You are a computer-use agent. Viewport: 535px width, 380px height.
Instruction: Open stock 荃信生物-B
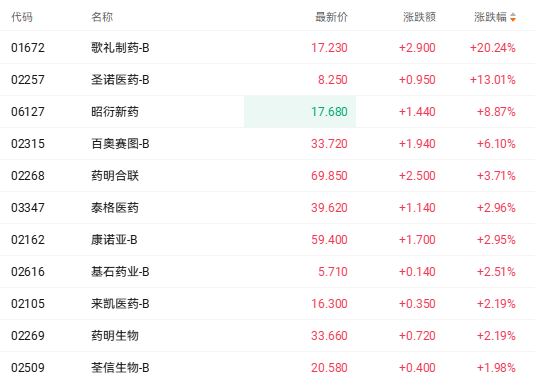[x=120, y=368]
